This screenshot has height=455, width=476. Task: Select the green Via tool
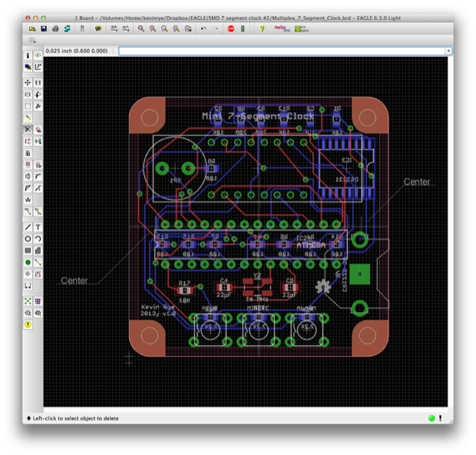click(x=28, y=262)
